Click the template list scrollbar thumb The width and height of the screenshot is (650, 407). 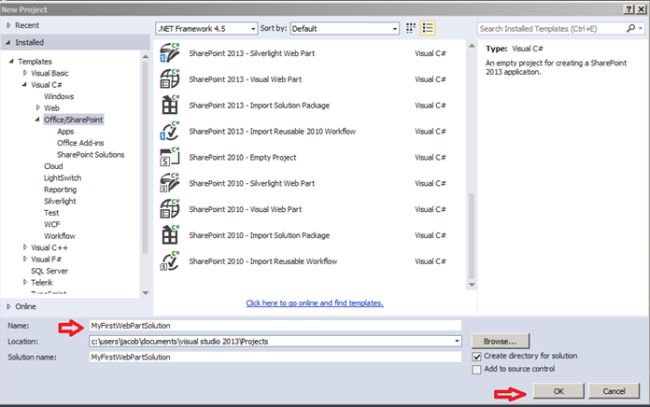472,236
